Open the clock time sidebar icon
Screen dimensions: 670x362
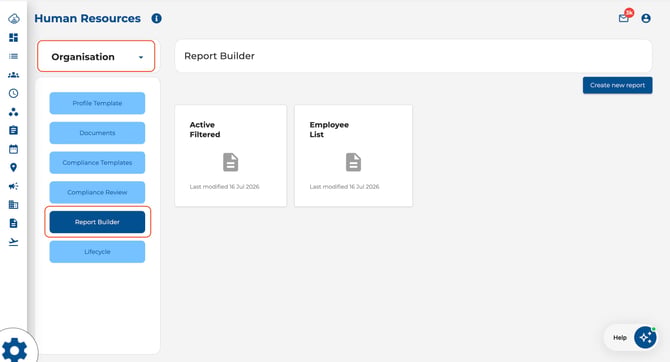pos(14,93)
